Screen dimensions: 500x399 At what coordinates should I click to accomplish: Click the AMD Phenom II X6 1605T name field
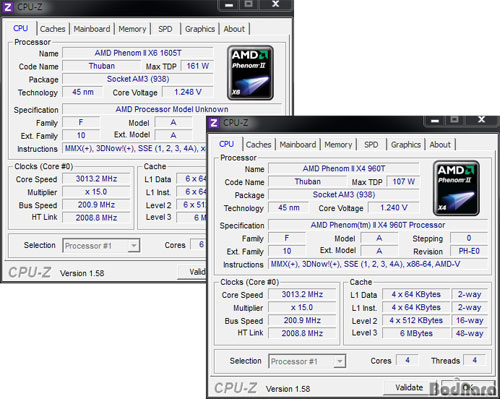138,53
